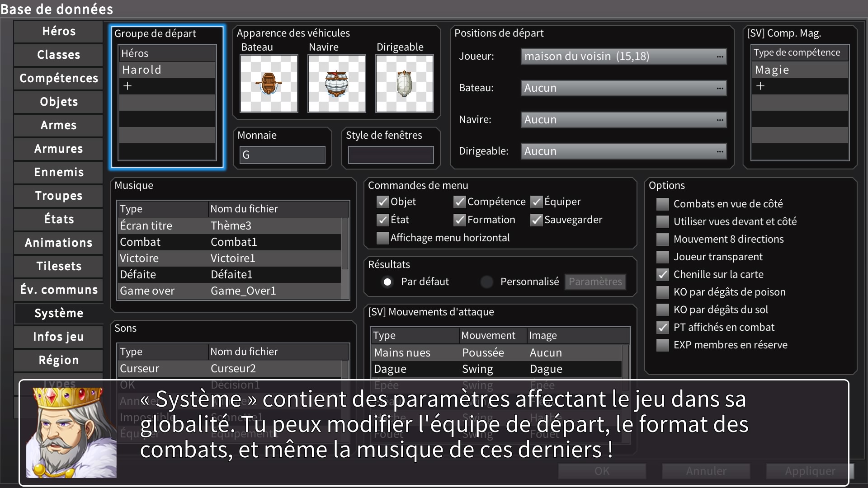The image size is (868, 488).
Task: Add skill type with plus under Magie
Action: (x=800, y=86)
